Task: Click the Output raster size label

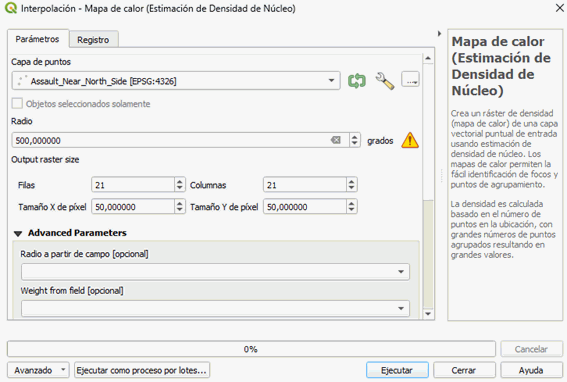Action: click(x=45, y=160)
